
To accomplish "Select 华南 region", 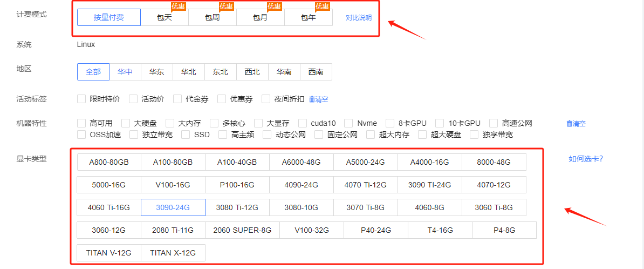I will pos(284,72).
